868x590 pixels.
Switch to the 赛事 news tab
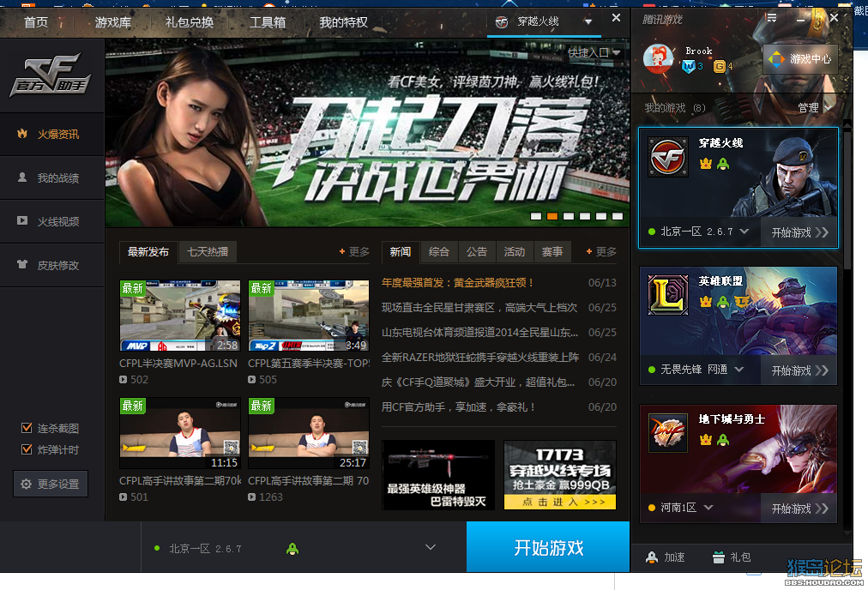point(552,252)
